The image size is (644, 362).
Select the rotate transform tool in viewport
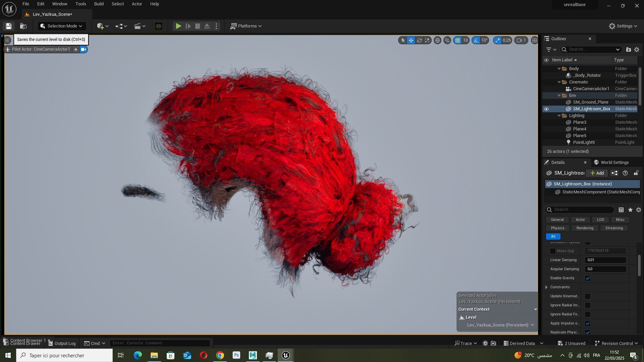[x=419, y=41]
